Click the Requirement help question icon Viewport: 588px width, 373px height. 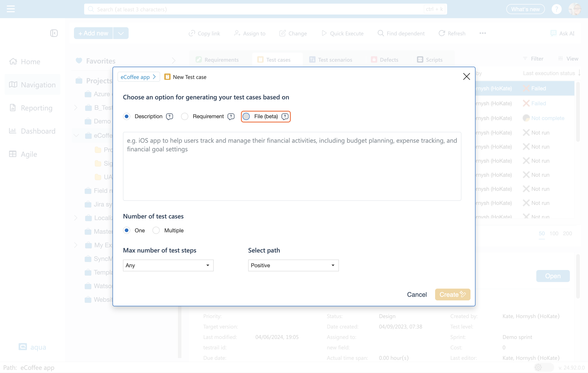click(231, 117)
